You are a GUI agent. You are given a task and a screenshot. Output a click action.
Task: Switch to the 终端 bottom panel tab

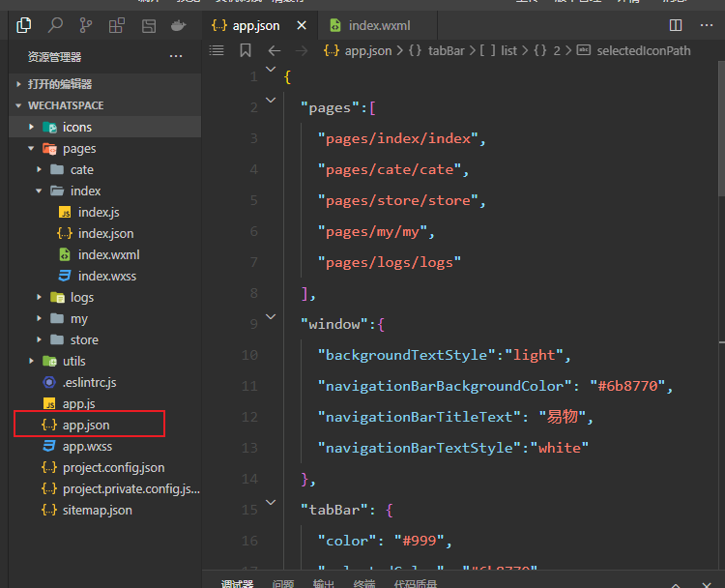click(x=363, y=584)
